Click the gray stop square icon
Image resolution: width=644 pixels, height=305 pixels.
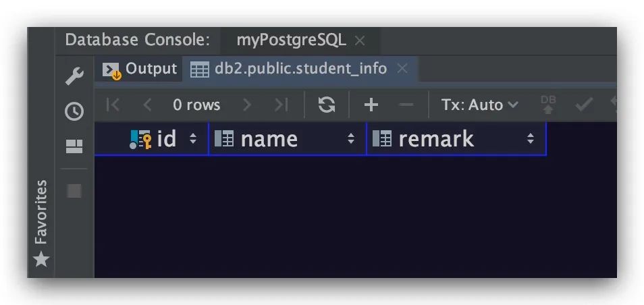74,190
